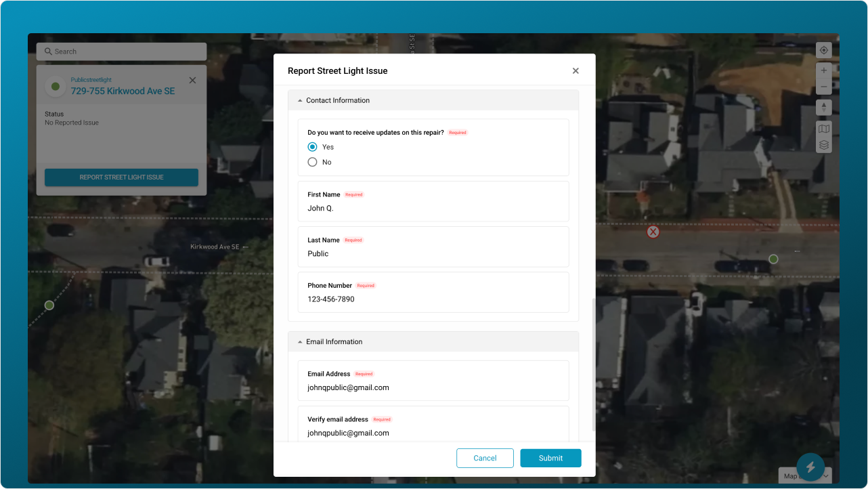The image size is (868, 489).
Task: Click the Cancel button
Action: [x=485, y=459]
